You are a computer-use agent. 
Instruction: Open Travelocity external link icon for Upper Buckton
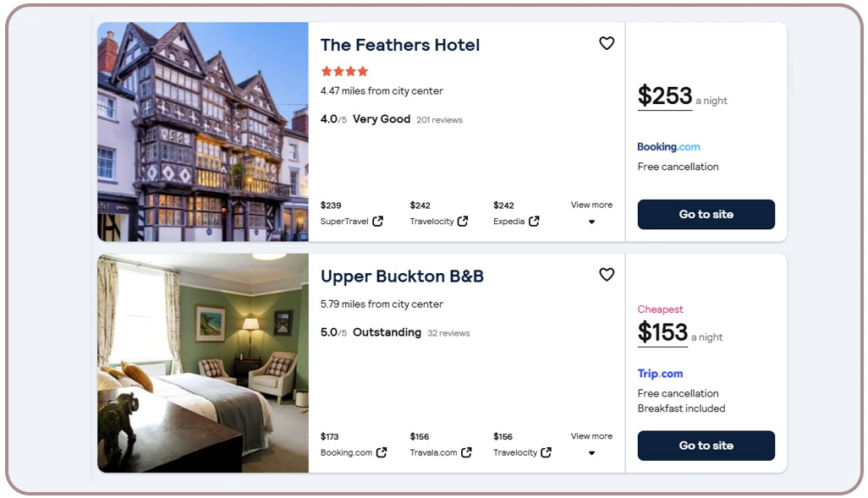click(x=547, y=452)
